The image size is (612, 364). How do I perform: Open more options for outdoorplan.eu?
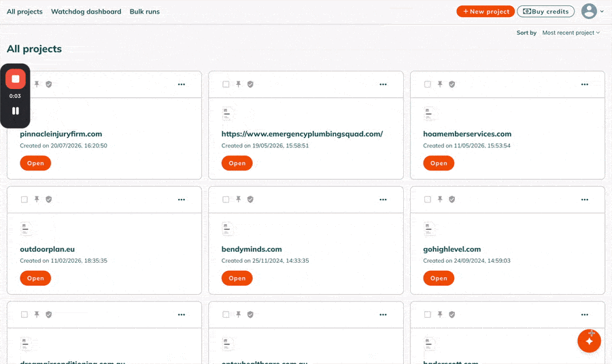(182, 199)
